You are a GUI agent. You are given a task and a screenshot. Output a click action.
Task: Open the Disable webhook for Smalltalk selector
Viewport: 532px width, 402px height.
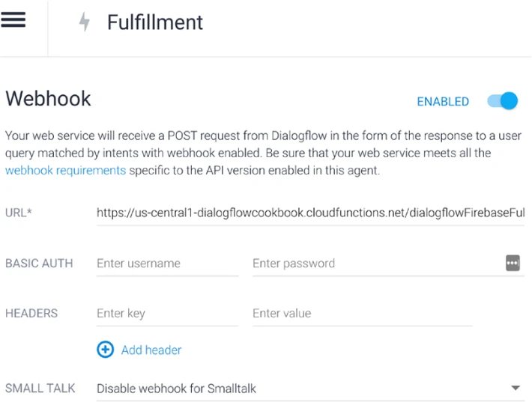[310, 389]
